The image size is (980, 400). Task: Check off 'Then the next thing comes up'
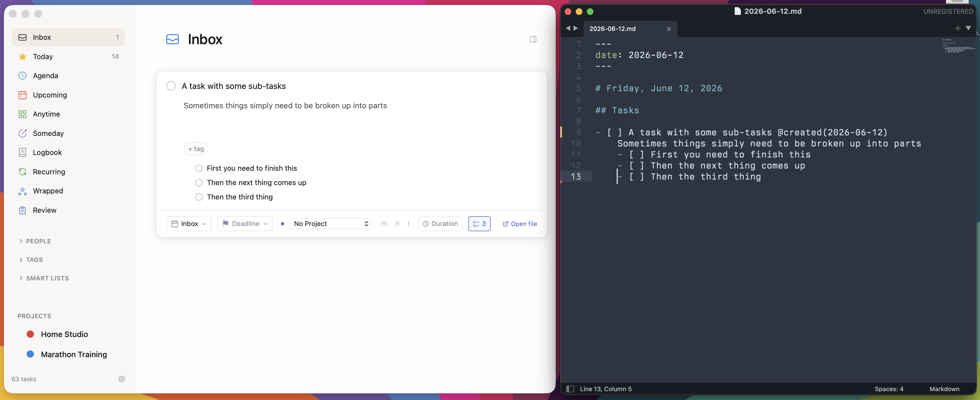tap(199, 183)
